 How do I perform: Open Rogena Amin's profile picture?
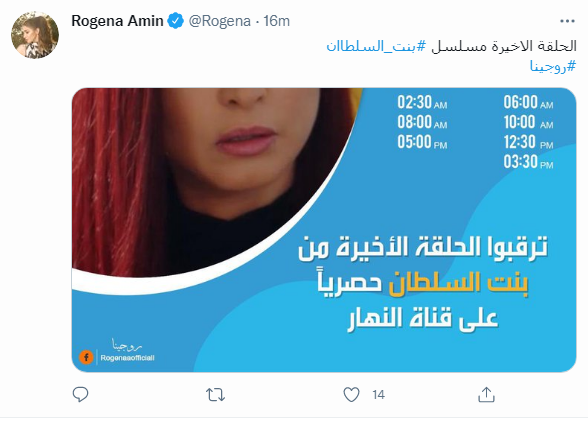[x=35, y=35]
